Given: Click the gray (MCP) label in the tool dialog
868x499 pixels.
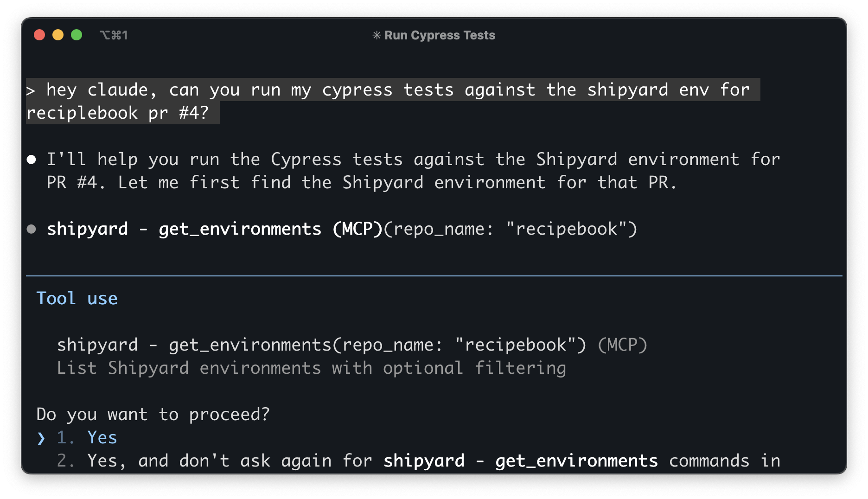Looking at the screenshot, I should pyautogui.click(x=622, y=345).
